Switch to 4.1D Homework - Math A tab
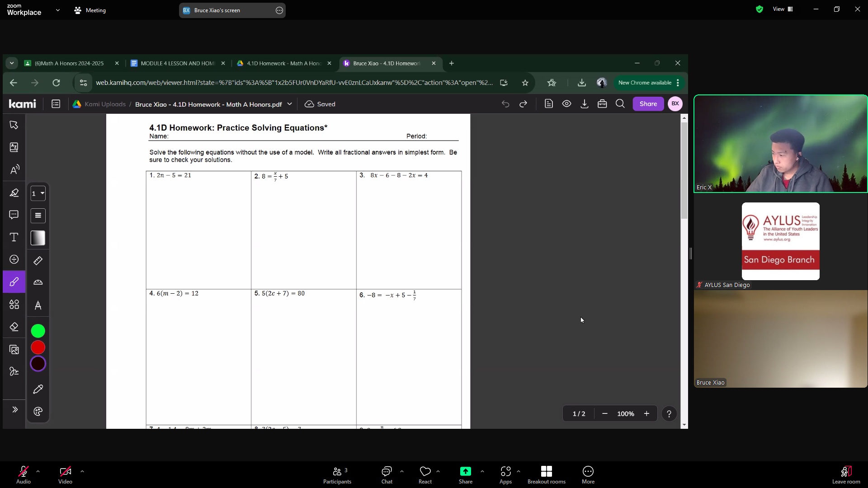 click(283, 63)
